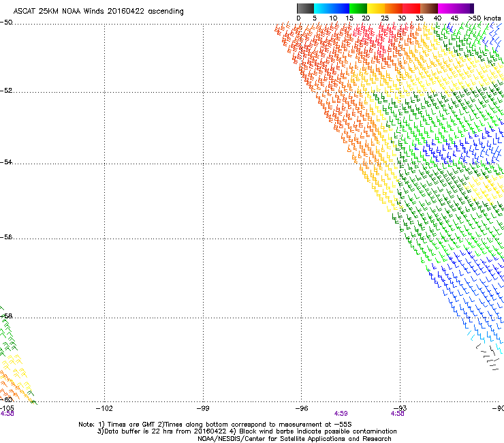Click the "-96" longitude axis label
The image size is (504, 443).
[302, 408]
